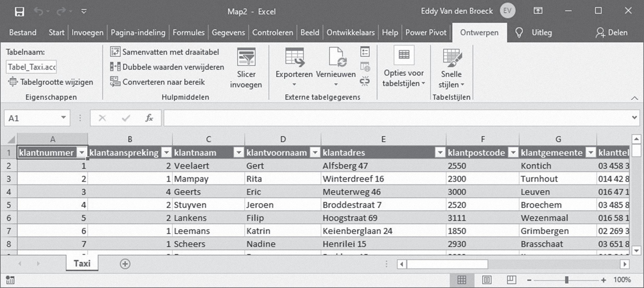Click Tabelgrootte wijzigen

click(50, 82)
